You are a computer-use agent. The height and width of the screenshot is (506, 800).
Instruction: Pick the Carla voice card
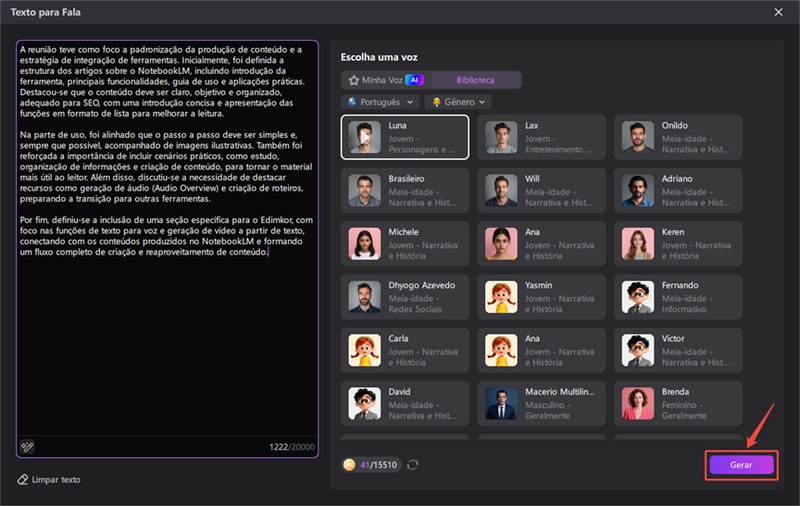pyautogui.click(x=405, y=350)
